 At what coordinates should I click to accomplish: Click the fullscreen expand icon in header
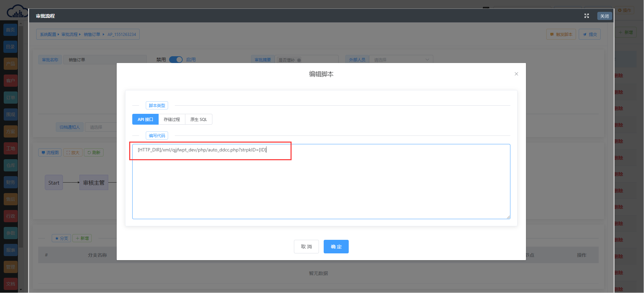586,16
